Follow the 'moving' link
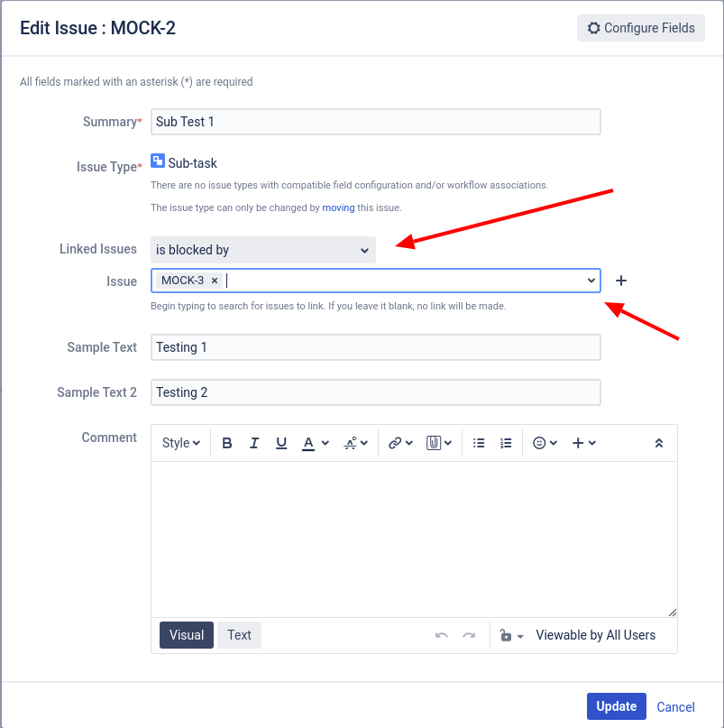724x728 pixels. pyautogui.click(x=338, y=207)
